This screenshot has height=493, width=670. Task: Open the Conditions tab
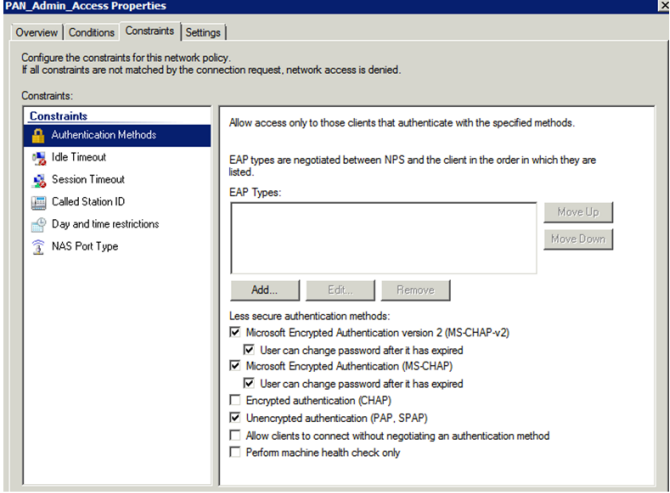(x=92, y=33)
